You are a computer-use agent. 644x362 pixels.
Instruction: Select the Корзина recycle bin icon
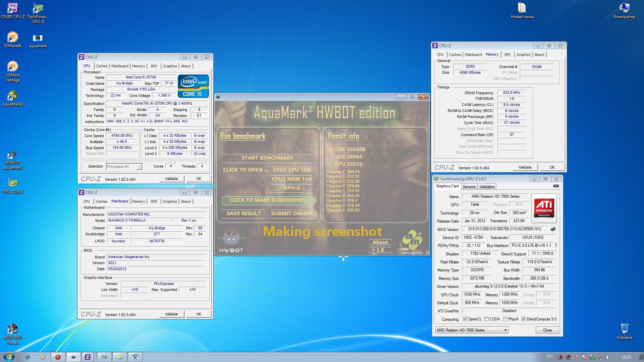pos(624,331)
